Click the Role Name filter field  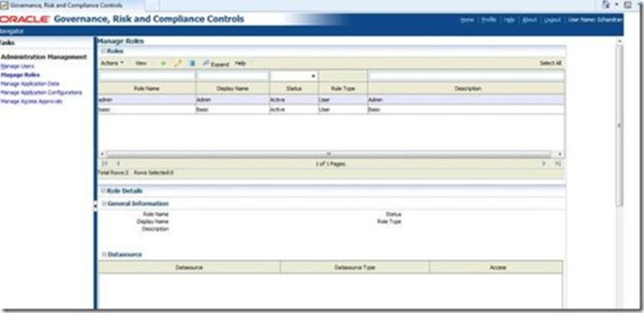click(x=147, y=76)
